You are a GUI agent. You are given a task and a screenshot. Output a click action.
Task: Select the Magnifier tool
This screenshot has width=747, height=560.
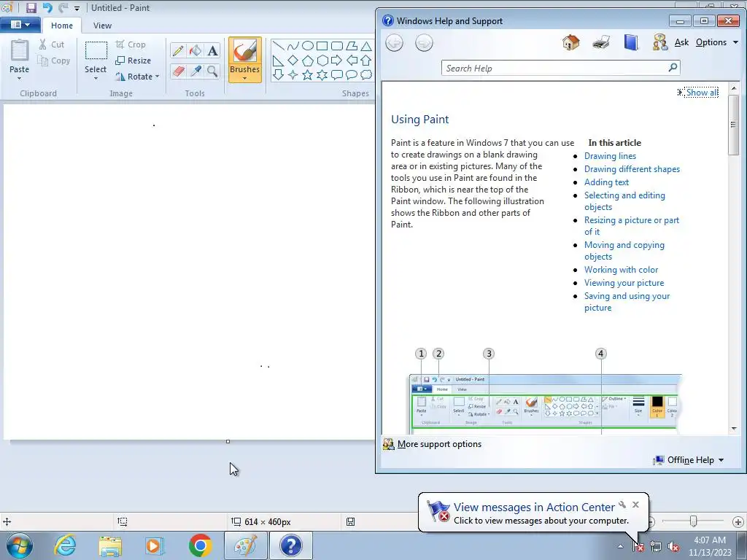212,71
